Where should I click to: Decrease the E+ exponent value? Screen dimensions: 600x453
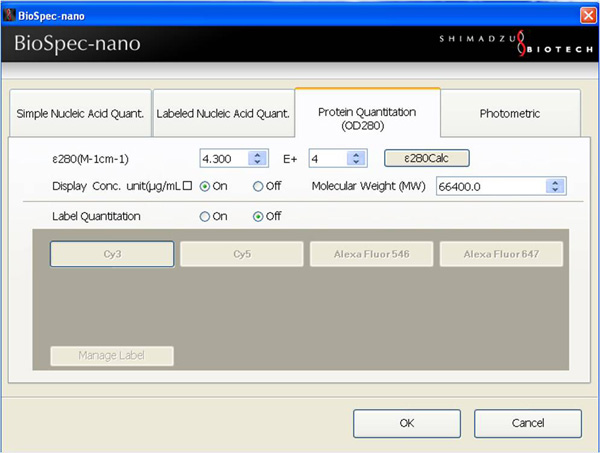pyautogui.click(x=357, y=162)
